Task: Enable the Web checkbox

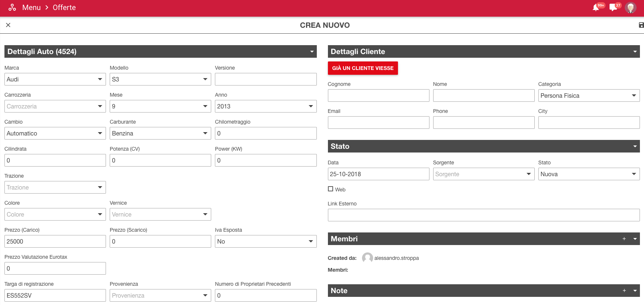Action: [x=331, y=189]
